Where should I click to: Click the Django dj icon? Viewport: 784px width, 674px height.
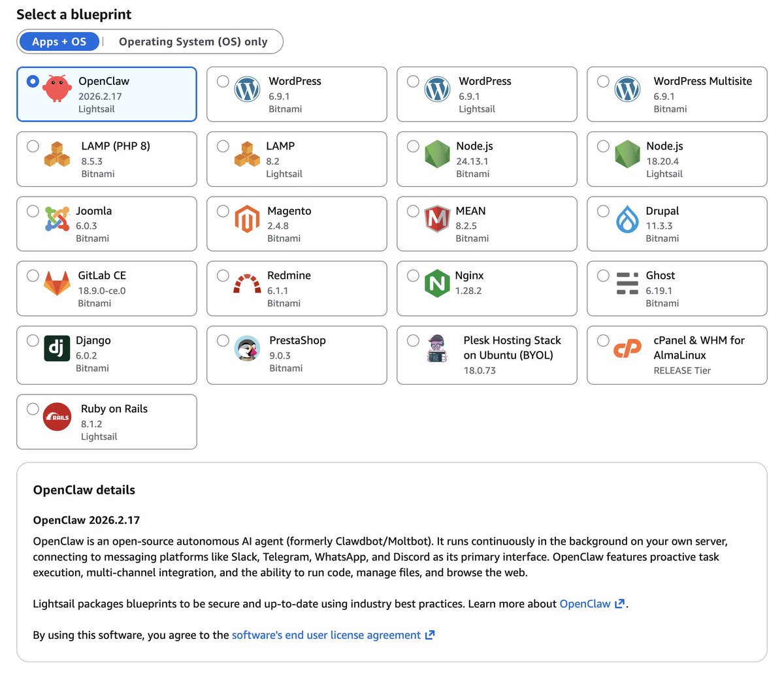pyautogui.click(x=57, y=348)
